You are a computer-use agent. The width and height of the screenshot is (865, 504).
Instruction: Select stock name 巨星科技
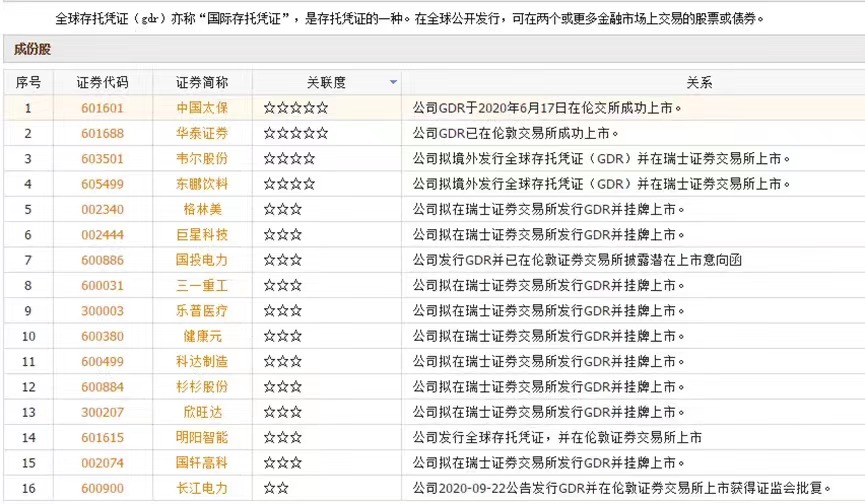202,235
